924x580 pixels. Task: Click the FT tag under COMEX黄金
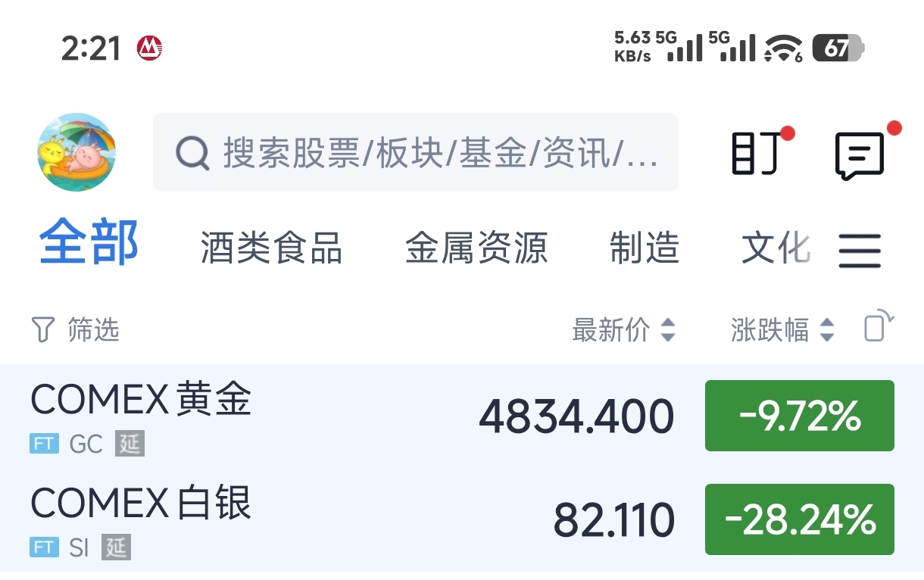[44, 444]
